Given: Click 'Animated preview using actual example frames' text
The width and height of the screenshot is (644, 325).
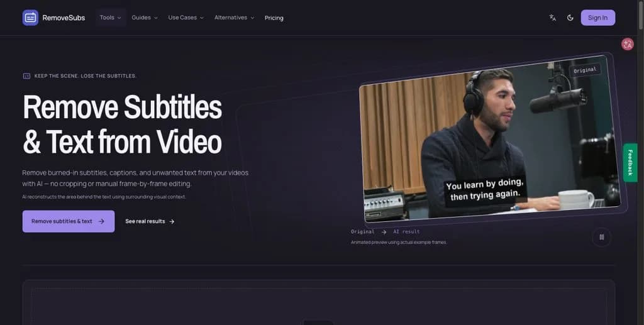Looking at the screenshot, I should (398, 243).
